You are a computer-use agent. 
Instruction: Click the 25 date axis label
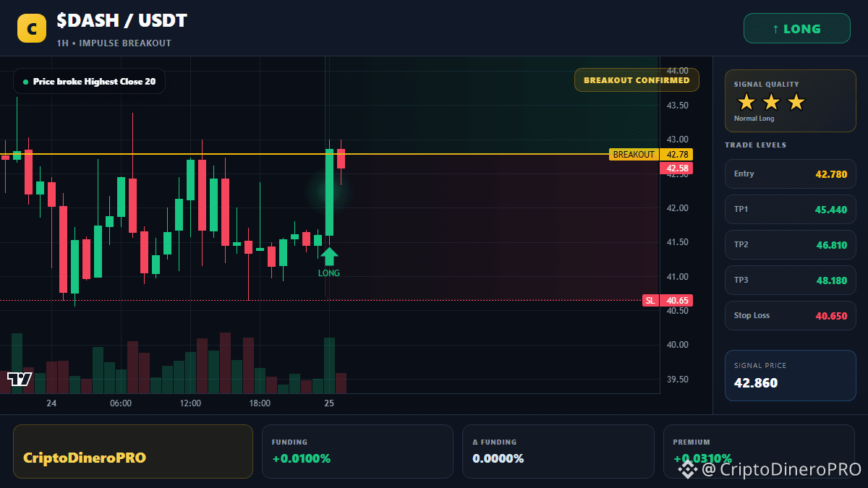(329, 403)
